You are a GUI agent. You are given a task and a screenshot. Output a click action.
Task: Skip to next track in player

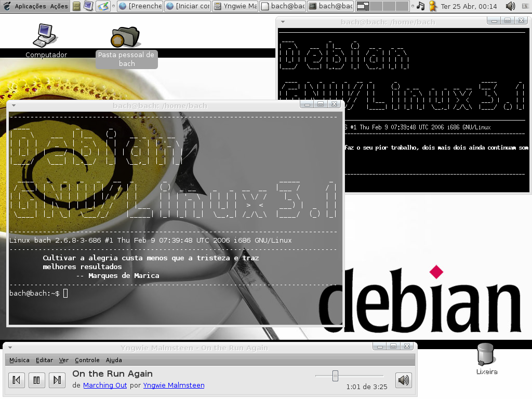[57, 380]
